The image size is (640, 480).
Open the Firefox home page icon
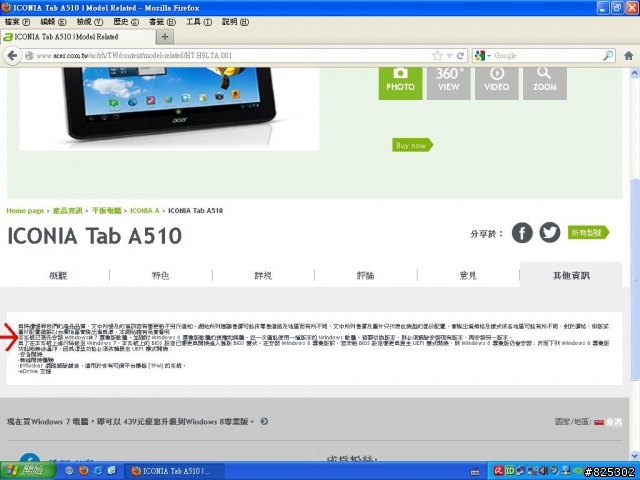[x=629, y=56]
